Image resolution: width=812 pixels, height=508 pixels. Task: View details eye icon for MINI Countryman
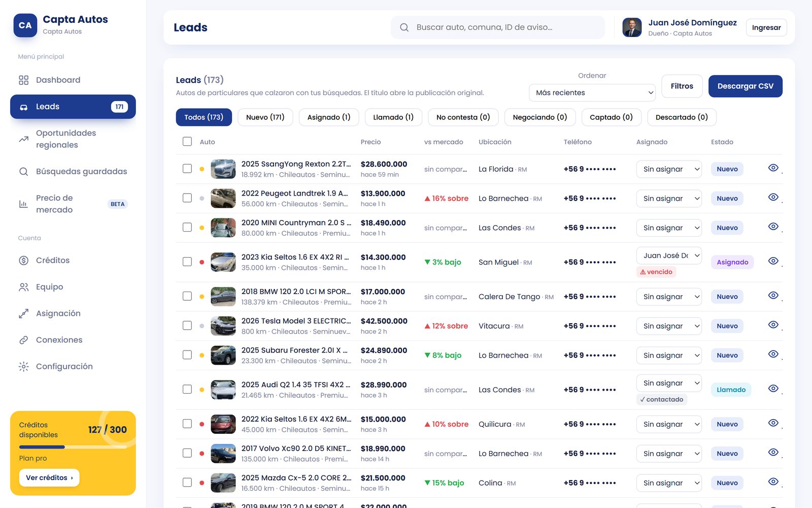pyautogui.click(x=773, y=227)
